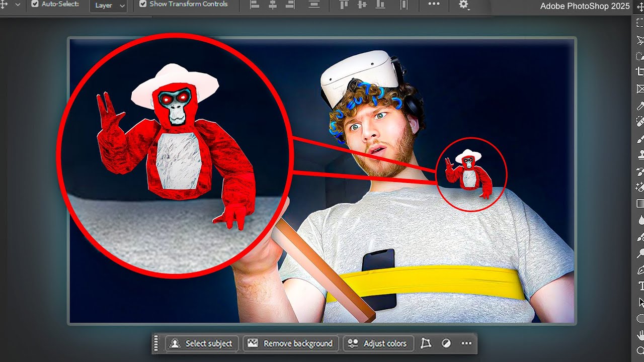
Task: Activate the Type tool
Action: click(x=640, y=286)
